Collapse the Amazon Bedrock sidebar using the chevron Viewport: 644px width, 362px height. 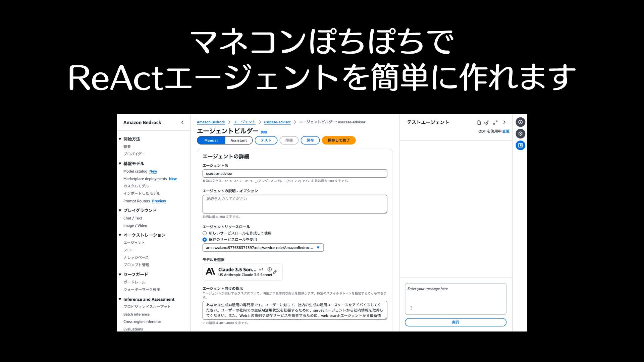coord(182,122)
